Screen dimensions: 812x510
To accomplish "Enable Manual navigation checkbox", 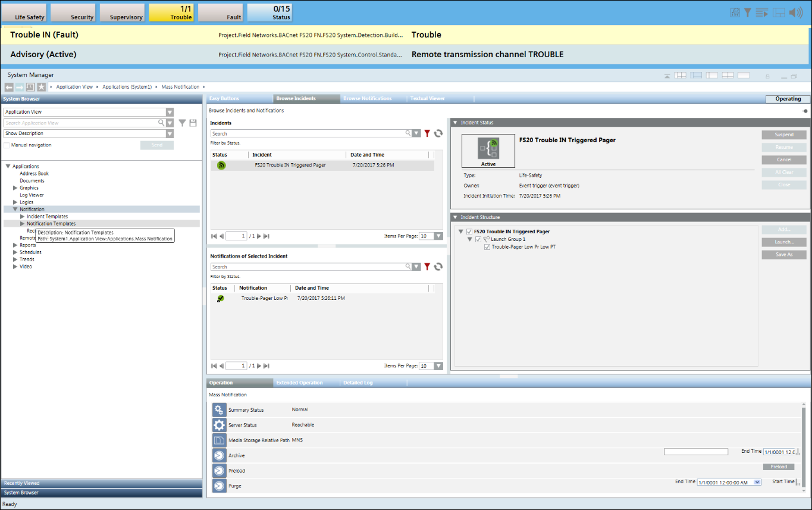I will (7, 145).
